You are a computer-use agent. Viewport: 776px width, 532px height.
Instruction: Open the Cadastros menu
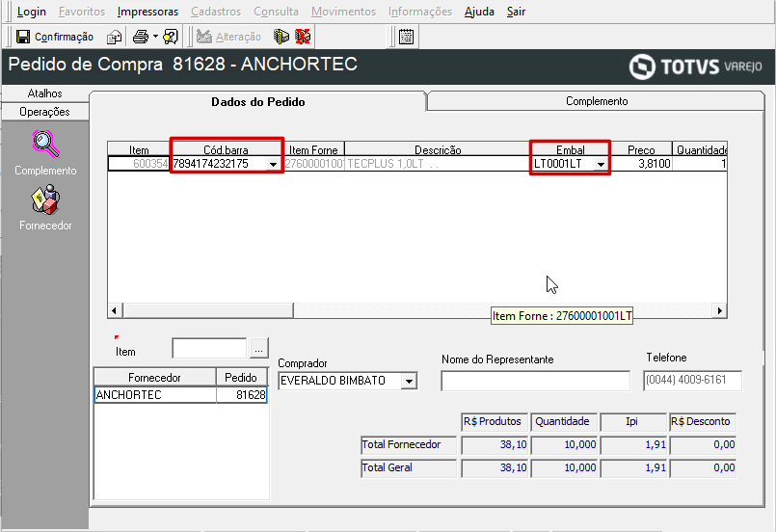point(216,12)
